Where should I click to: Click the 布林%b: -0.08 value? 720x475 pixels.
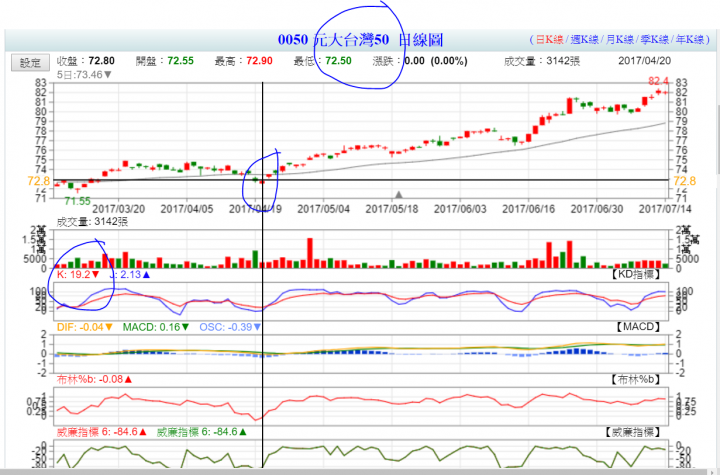pyautogui.click(x=94, y=379)
